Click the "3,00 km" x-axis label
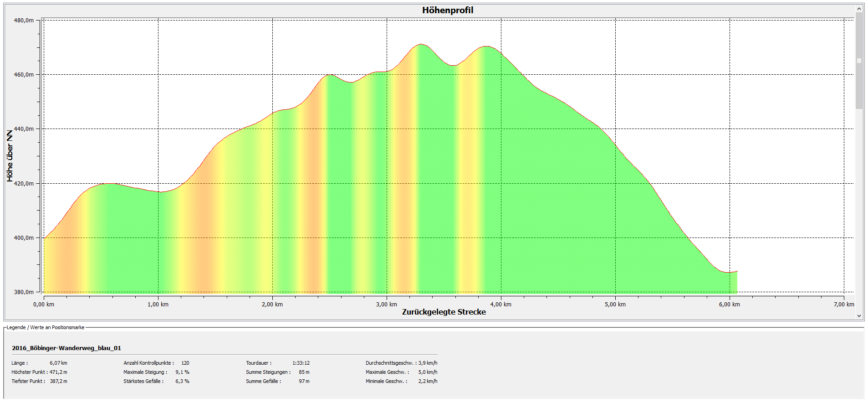The height and width of the screenshot is (403, 868). click(x=387, y=305)
